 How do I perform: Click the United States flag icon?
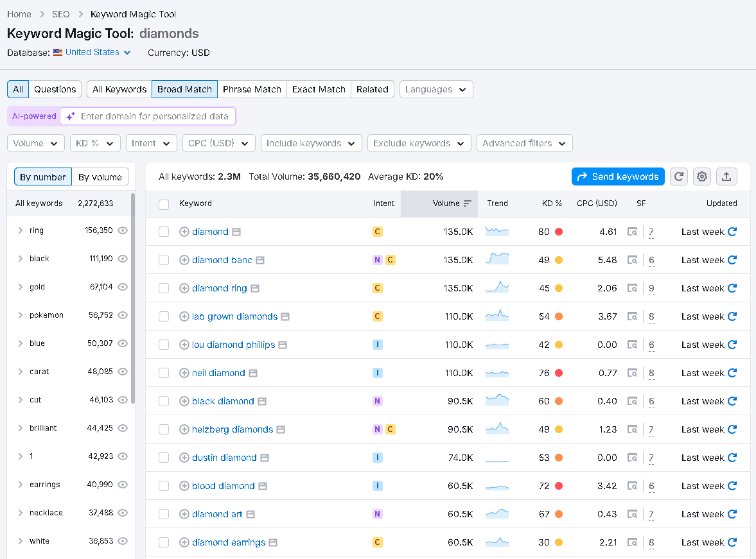[x=58, y=53]
